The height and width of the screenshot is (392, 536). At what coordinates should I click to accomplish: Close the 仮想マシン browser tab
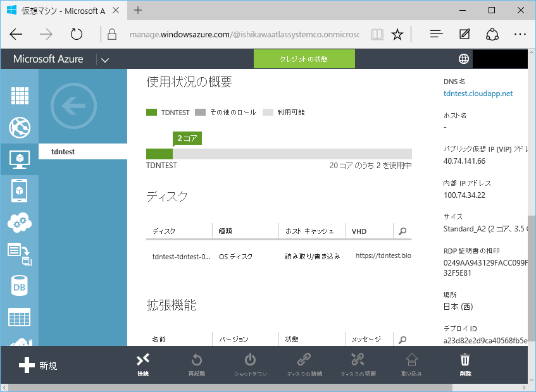pyautogui.click(x=116, y=10)
